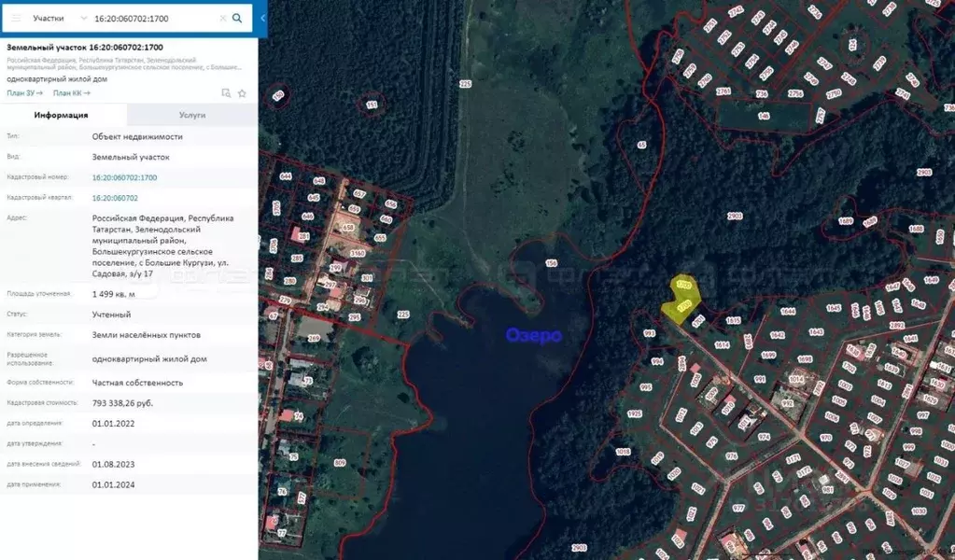This screenshot has height=560, width=955.
Task: Open the План ЗУ link
Action: click(x=24, y=93)
